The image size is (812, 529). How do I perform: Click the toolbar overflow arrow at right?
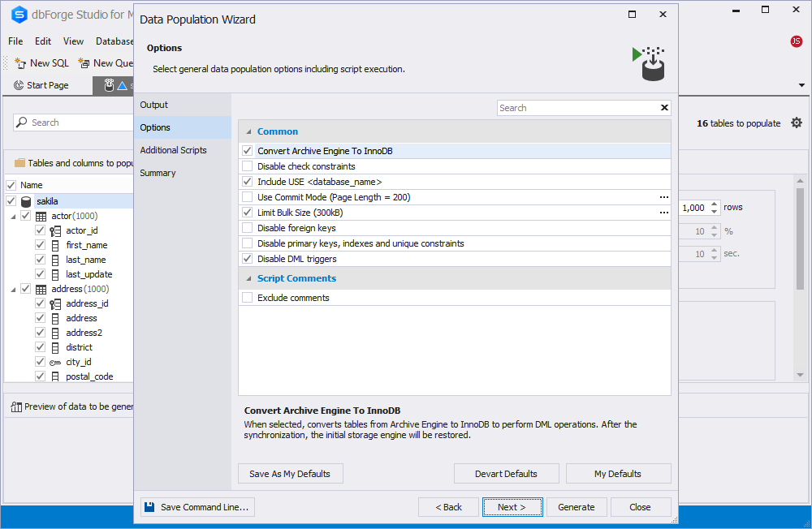pos(801,85)
